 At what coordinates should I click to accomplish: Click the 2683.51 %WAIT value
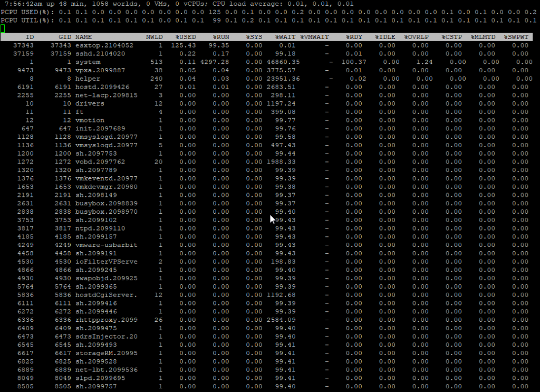(281, 87)
